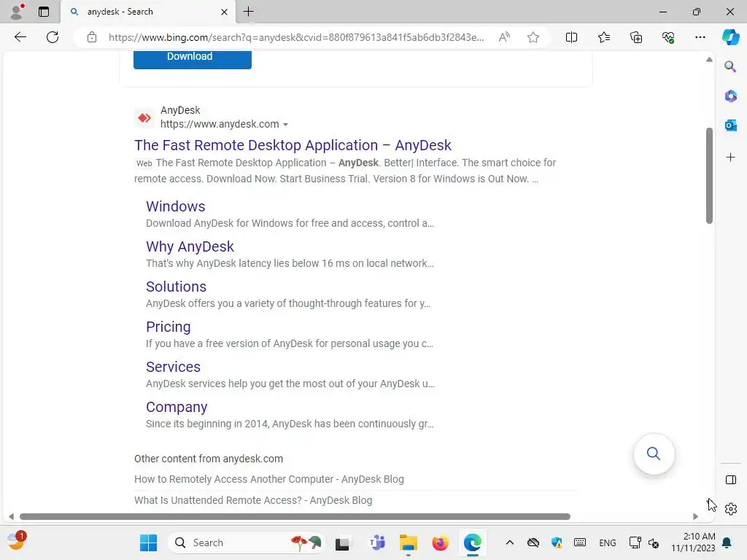Launch Firefox from taskbar
Viewport: 747px width, 560px height.
click(x=440, y=542)
